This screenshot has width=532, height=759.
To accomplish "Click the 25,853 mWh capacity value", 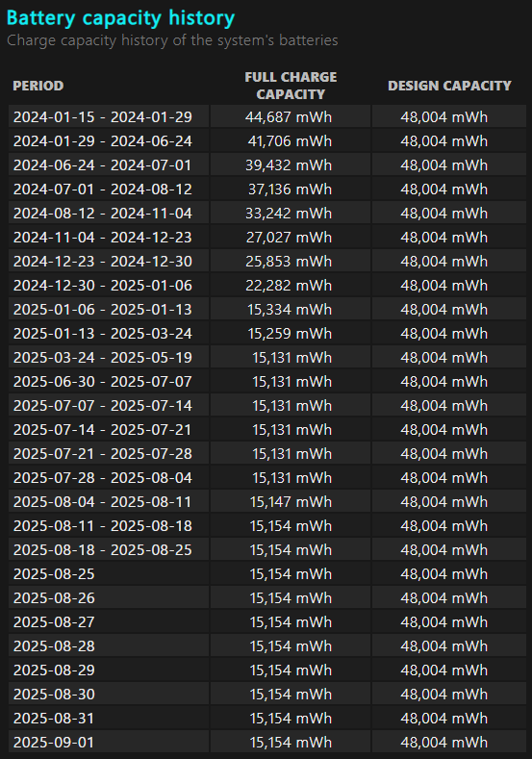I will point(289,262).
